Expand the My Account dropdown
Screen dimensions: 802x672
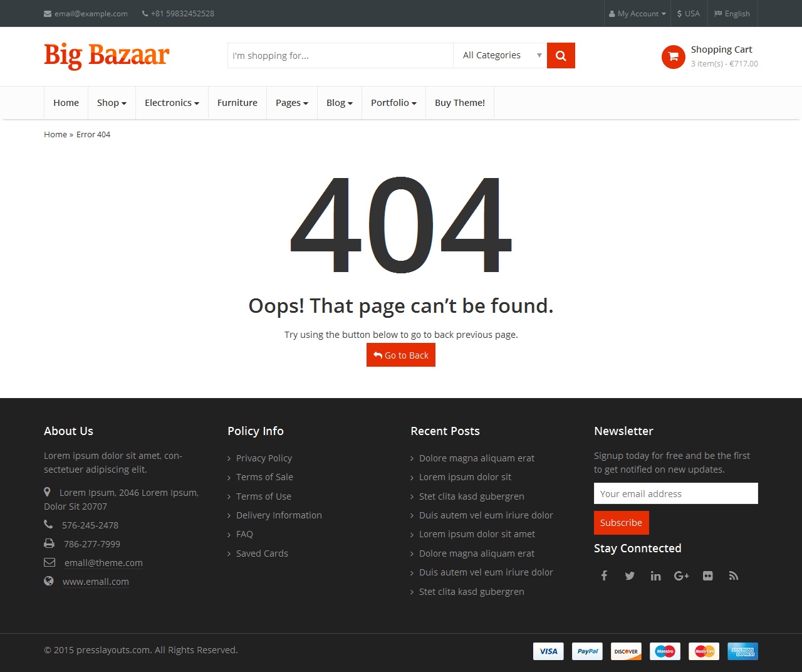(x=637, y=13)
